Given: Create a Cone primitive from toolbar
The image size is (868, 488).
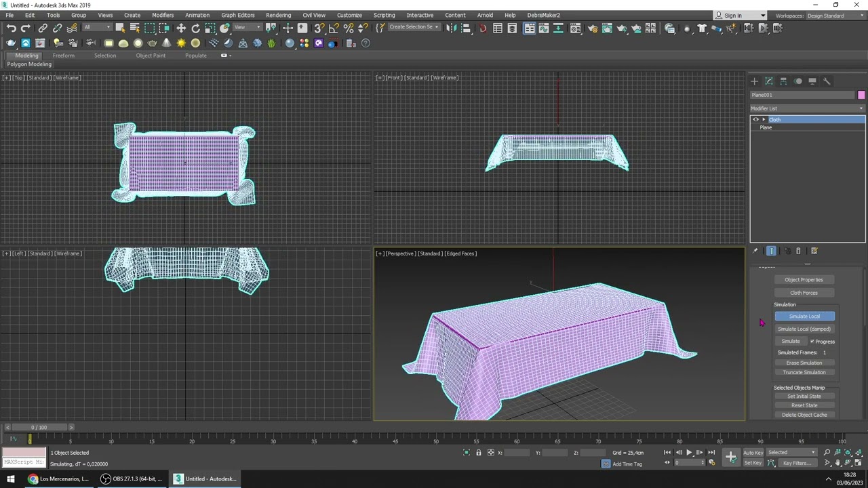Looking at the screenshot, I should pyautogui.click(x=167, y=43).
